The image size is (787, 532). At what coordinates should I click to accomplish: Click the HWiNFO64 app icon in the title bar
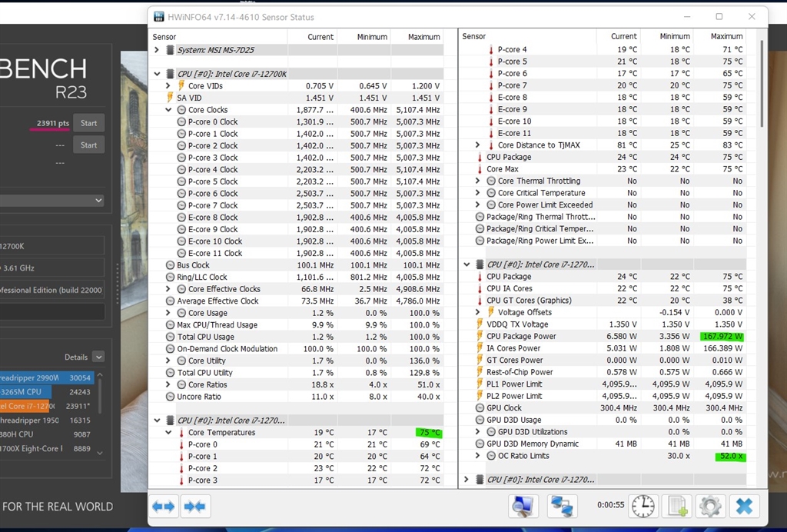(158, 17)
